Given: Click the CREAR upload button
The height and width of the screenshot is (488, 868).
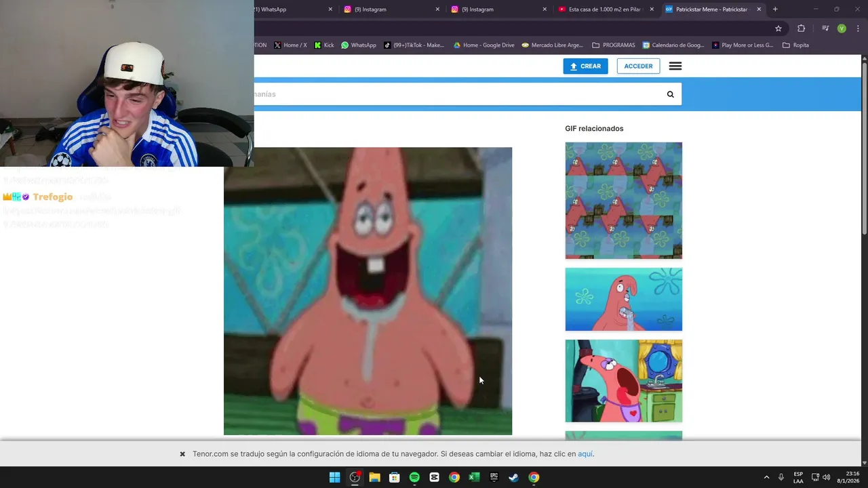Looking at the screenshot, I should pyautogui.click(x=585, y=66).
